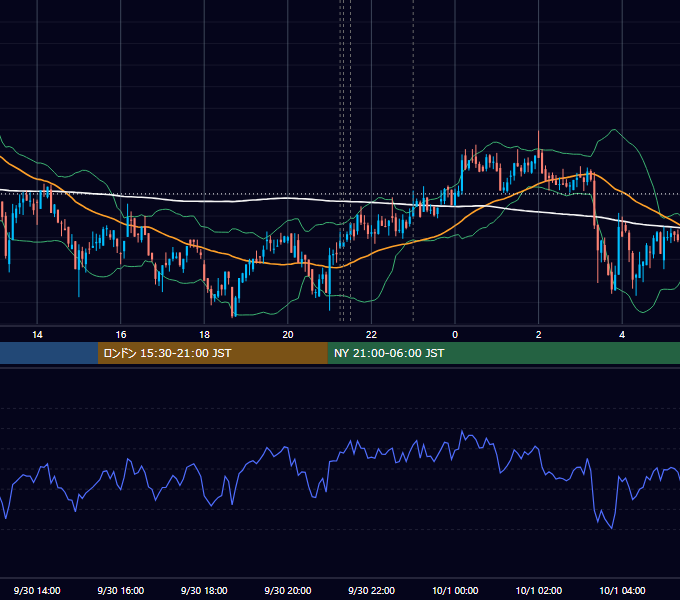Viewport: 680px width, 600px height.
Task: Click the NY 21:00-06:00 JST session bar
Action: pyautogui.click(x=503, y=353)
